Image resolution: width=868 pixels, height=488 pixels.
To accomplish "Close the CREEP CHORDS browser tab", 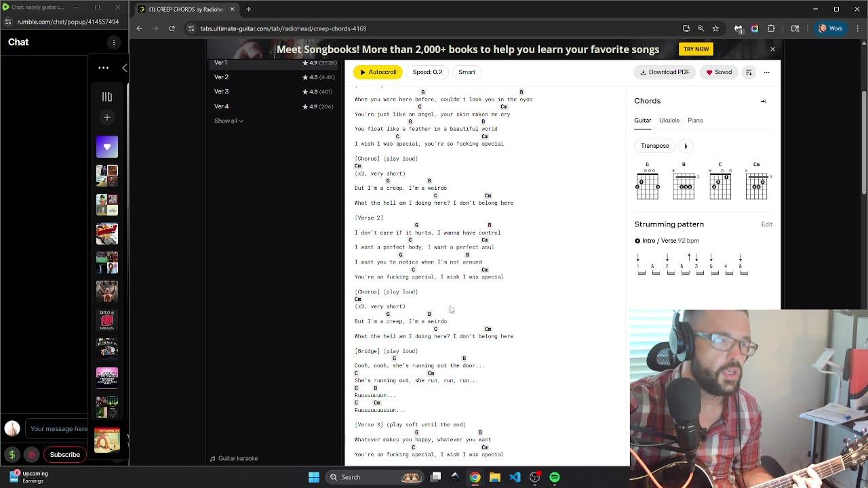I will [x=232, y=9].
